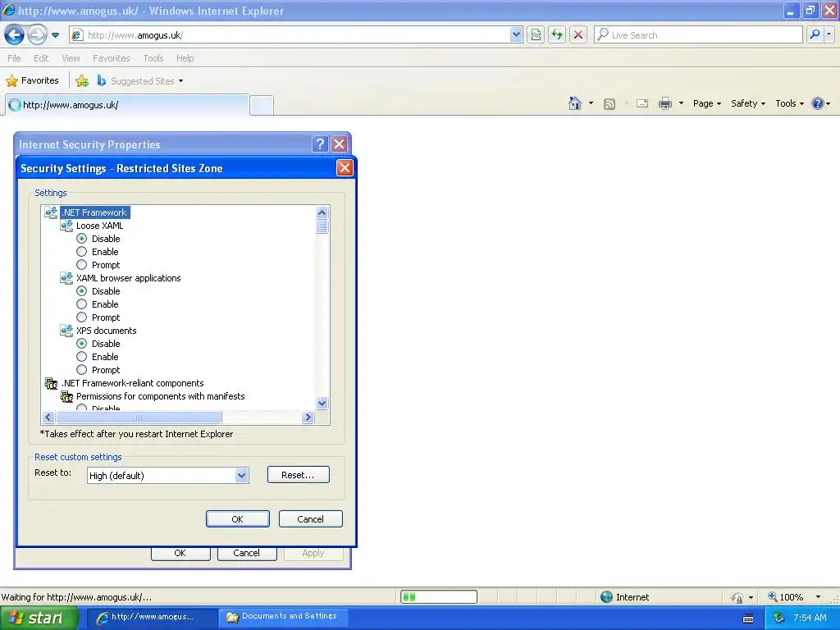Viewport: 840px width, 630px height.
Task: Click the Read Mail icon
Action: [x=642, y=103]
